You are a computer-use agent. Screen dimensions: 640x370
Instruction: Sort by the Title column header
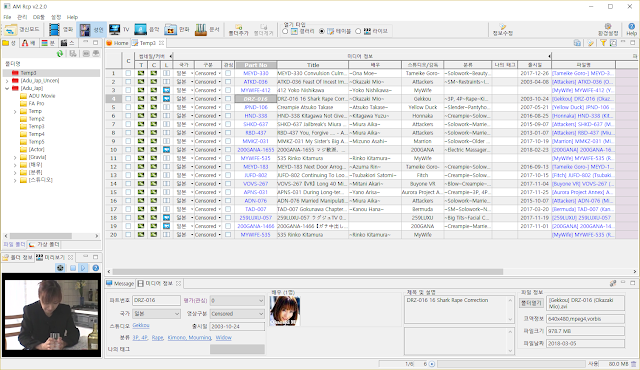[313, 65]
